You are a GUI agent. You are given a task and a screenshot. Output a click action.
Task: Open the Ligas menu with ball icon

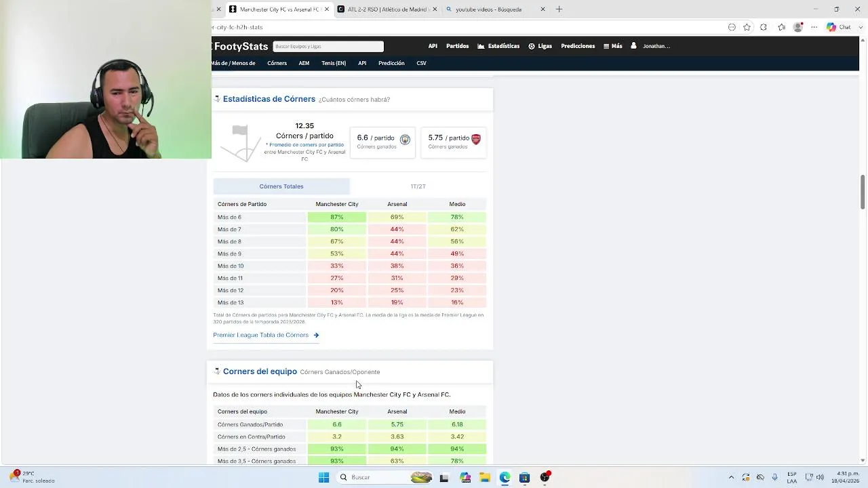click(x=540, y=46)
